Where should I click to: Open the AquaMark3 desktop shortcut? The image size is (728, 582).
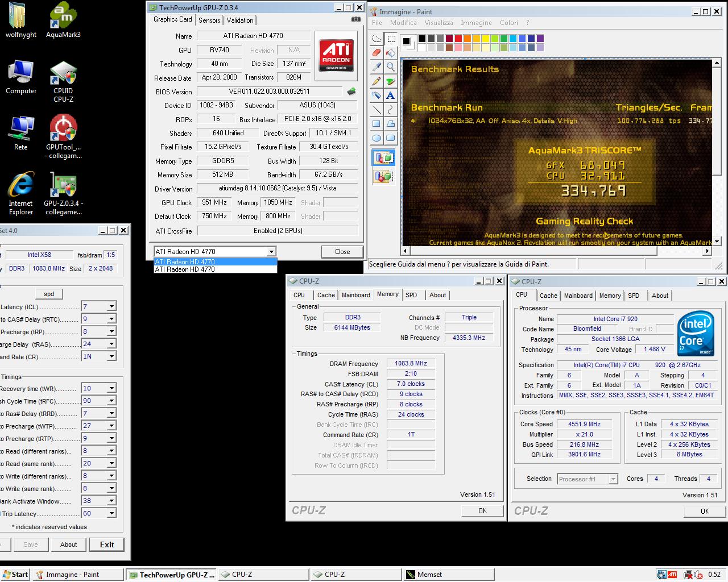coord(63,20)
